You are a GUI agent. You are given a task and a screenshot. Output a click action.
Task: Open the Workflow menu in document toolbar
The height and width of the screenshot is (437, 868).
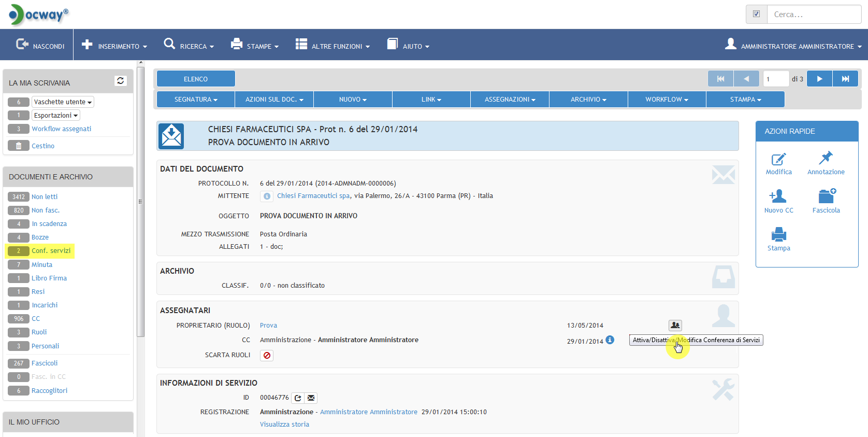pos(667,100)
